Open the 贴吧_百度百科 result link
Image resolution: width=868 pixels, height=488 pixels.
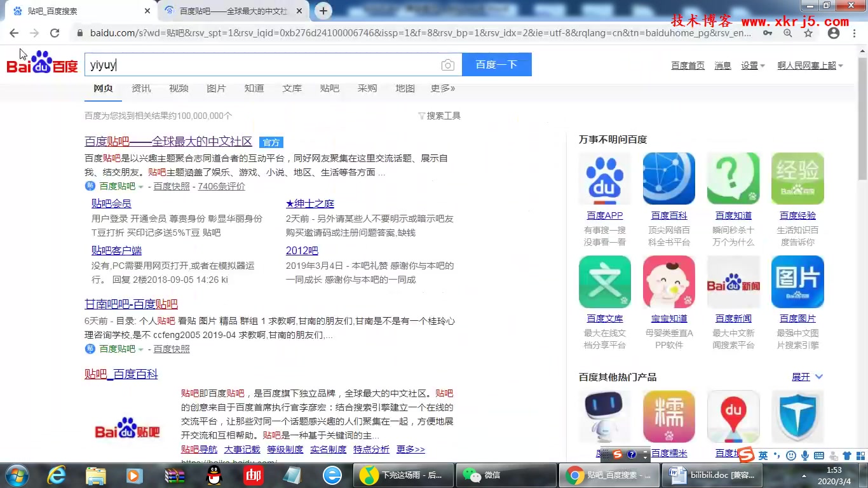(x=121, y=374)
